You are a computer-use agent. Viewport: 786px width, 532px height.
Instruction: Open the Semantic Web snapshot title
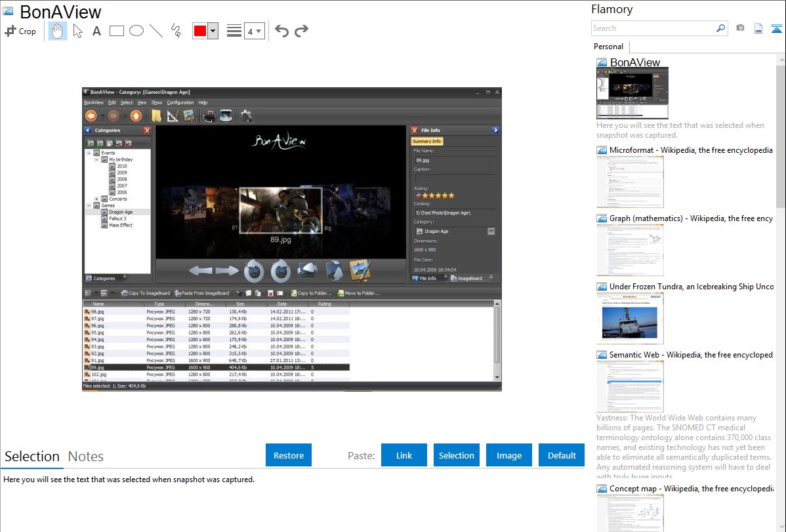click(x=691, y=354)
